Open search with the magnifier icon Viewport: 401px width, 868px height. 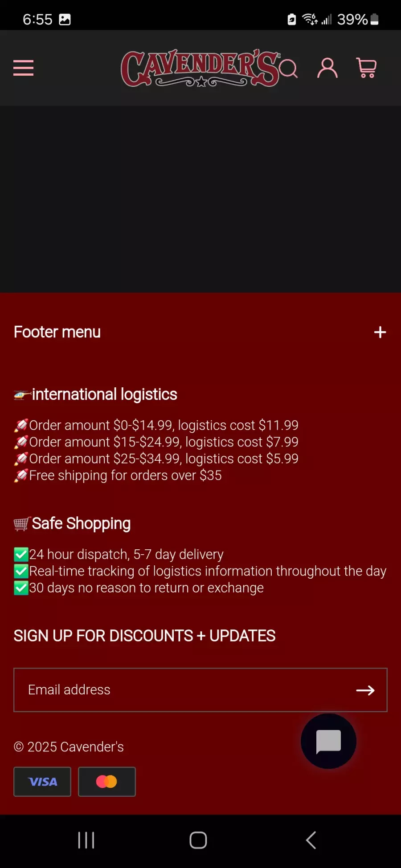[x=289, y=69]
